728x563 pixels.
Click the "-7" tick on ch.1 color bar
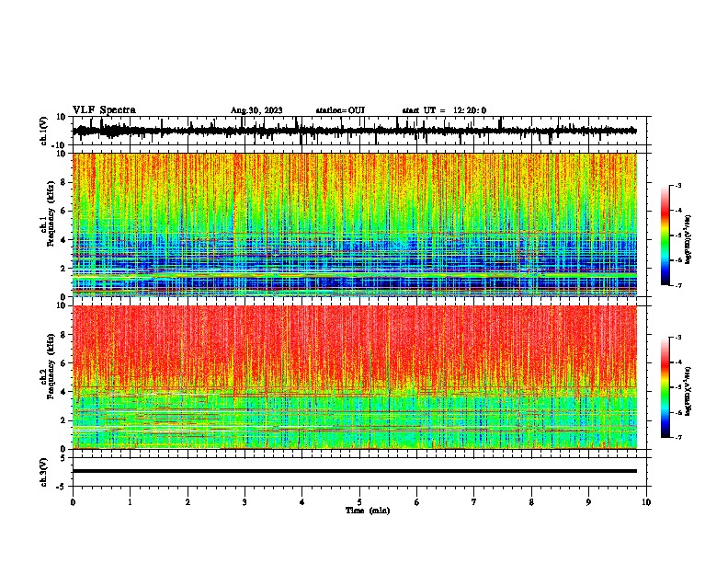coord(678,285)
